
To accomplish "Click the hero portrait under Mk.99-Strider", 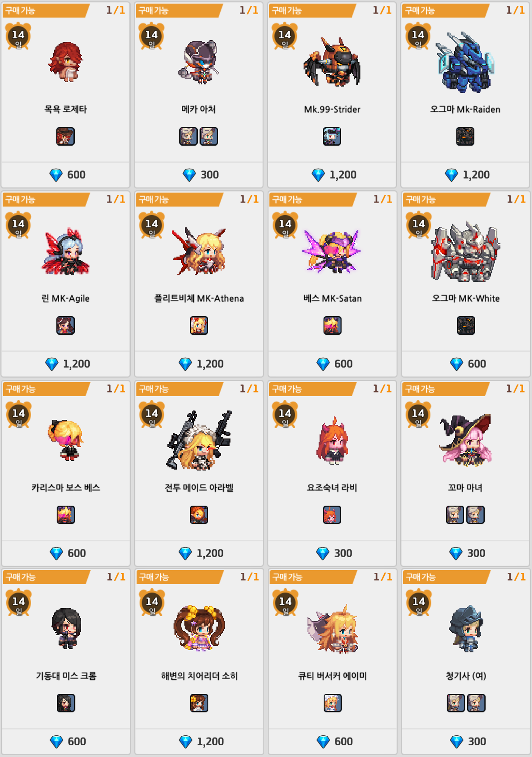I will click(x=332, y=136).
